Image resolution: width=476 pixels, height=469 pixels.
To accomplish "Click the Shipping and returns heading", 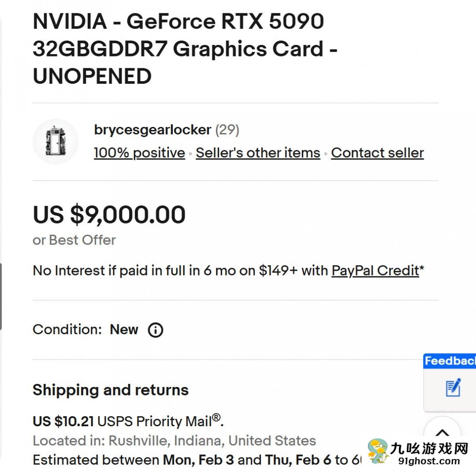I will [x=111, y=390].
